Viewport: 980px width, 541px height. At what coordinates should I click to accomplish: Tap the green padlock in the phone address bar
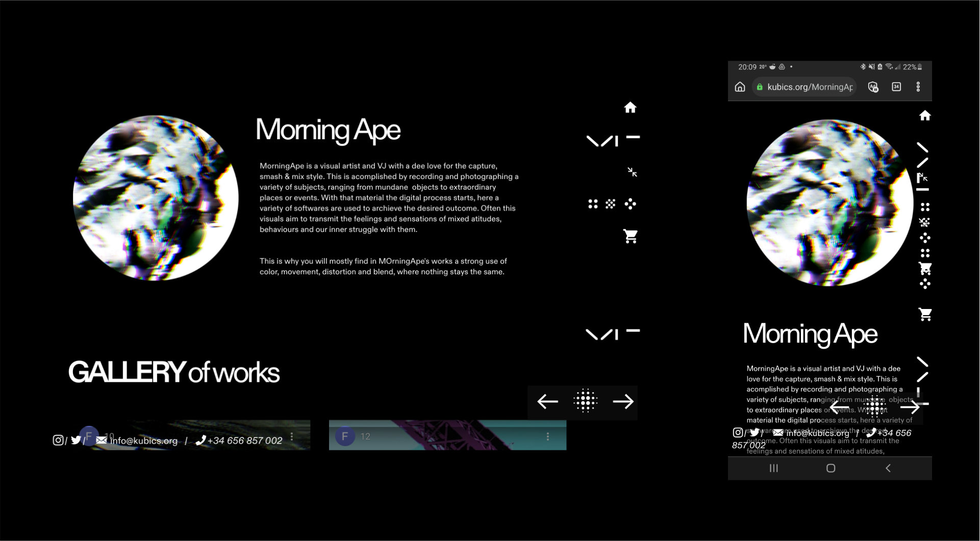[x=760, y=87]
